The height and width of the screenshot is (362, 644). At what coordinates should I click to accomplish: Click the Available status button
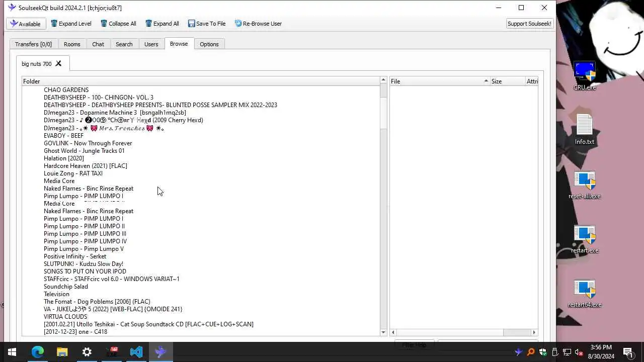click(x=26, y=24)
